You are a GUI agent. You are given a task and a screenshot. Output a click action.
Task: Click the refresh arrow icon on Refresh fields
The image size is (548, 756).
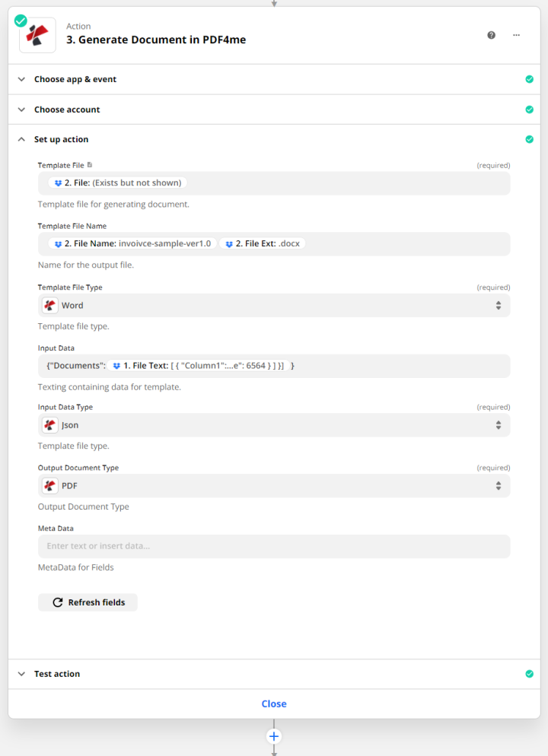pos(58,602)
